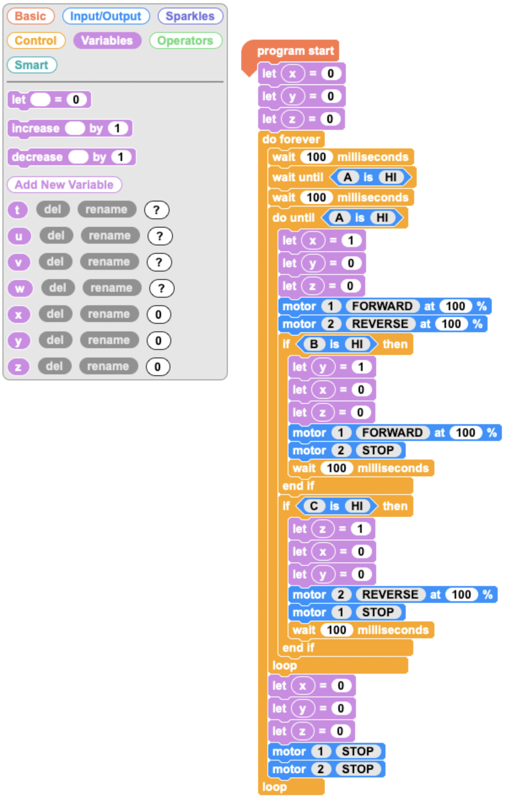Open the STOP dropdown of motor 2 inside if B
The width and height of the screenshot is (512, 812).
coord(378,450)
